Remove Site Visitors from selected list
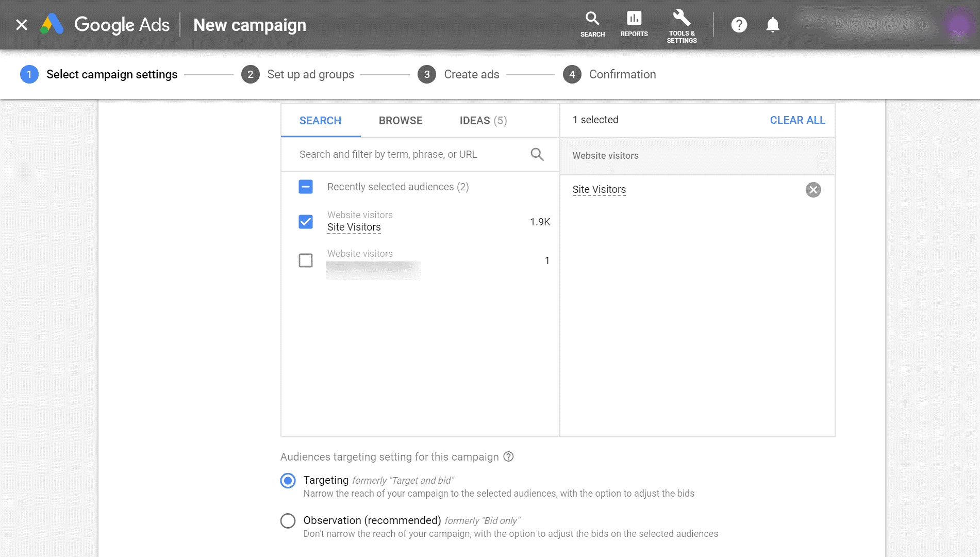This screenshot has width=980, height=557. click(x=813, y=190)
